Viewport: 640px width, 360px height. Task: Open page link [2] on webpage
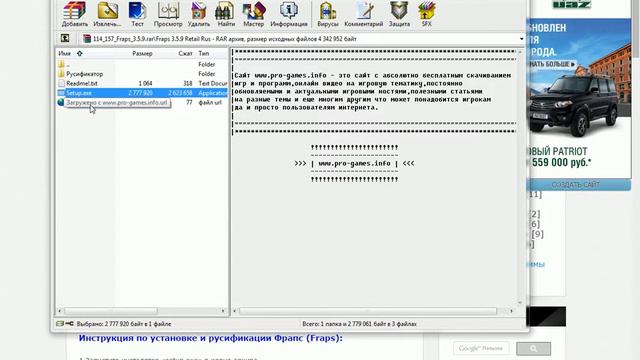pyautogui.click(x=535, y=214)
